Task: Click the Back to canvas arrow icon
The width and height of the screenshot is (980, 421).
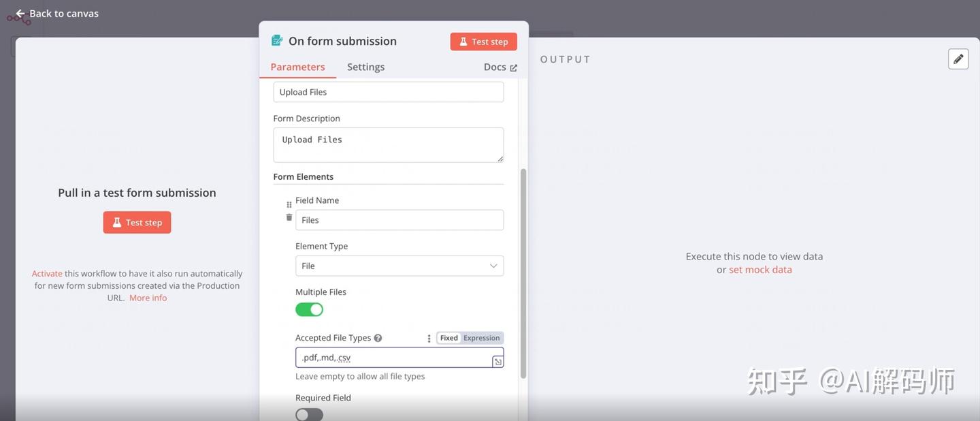Action: tap(20, 13)
